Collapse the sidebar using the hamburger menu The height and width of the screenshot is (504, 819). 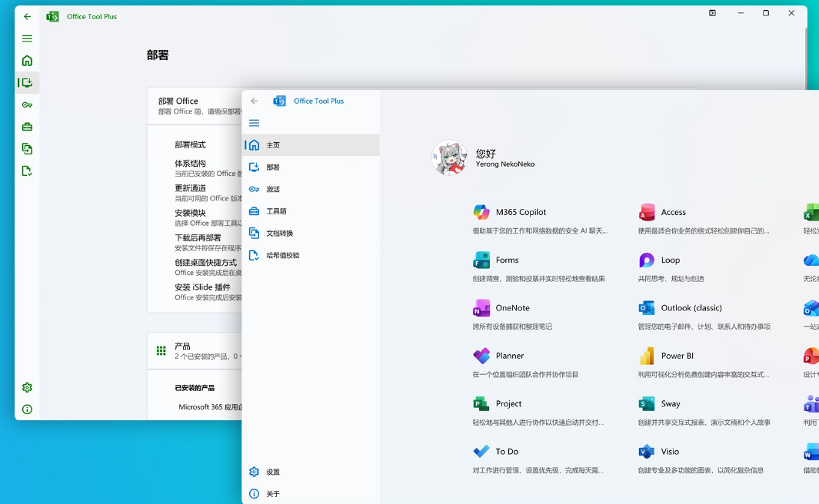coord(254,122)
